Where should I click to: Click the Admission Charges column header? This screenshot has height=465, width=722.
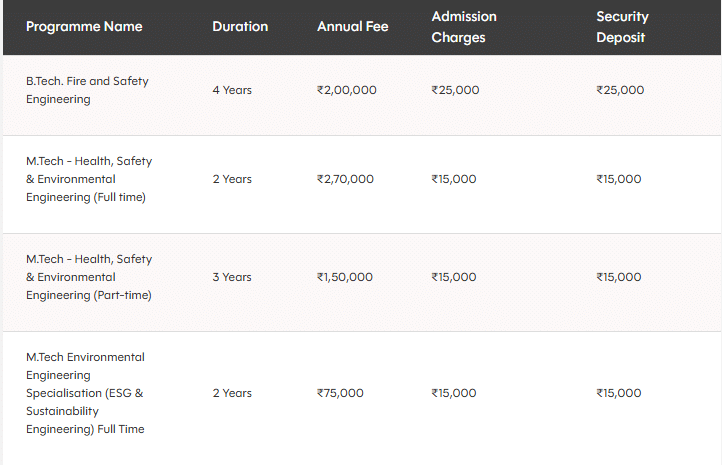point(464,27)
